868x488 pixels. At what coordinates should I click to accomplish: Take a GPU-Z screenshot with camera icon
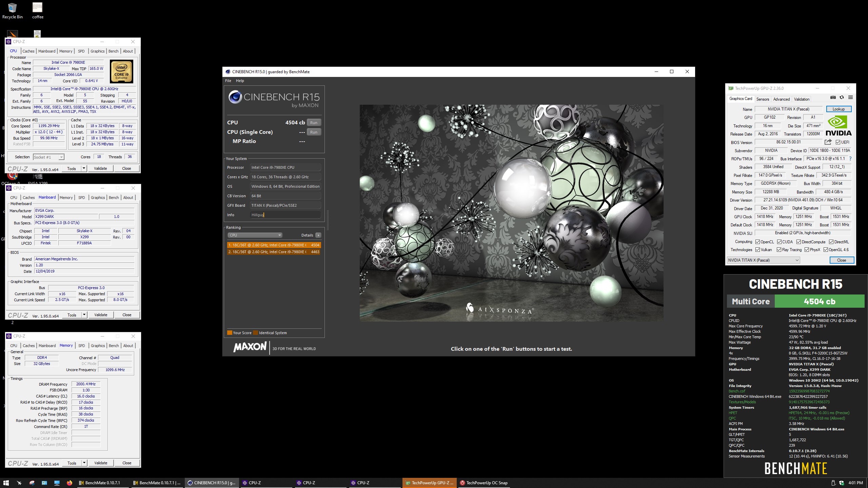(833, 98)
